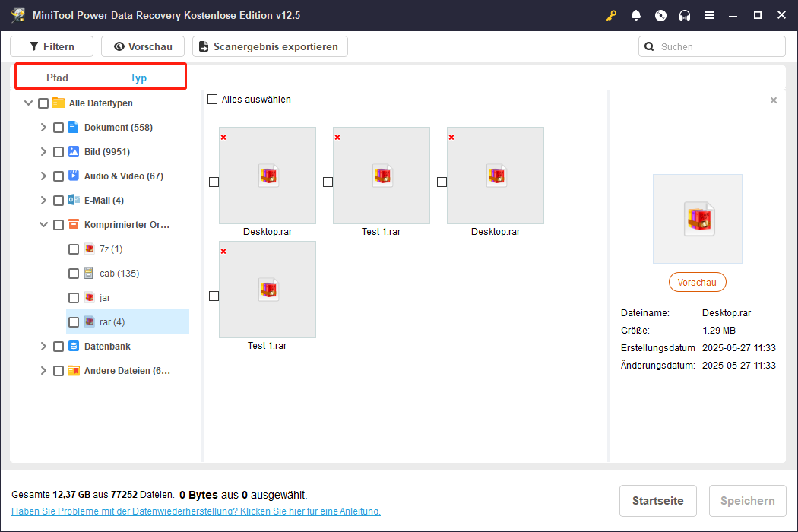Screen dimensions: 798x532
Task: Click the Komprimierter Ordner archive icon
Action: [73, 224]
